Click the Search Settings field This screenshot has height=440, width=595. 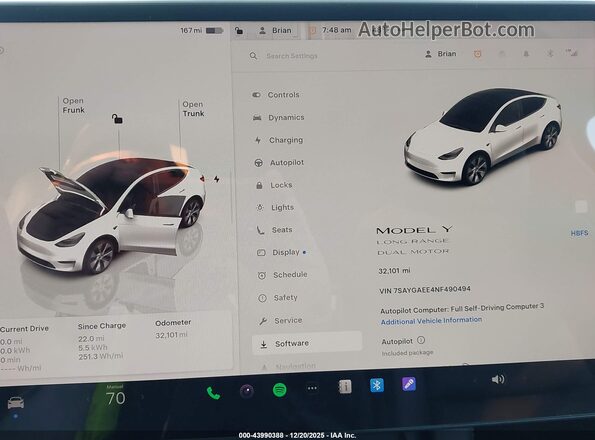coord(291,56)
